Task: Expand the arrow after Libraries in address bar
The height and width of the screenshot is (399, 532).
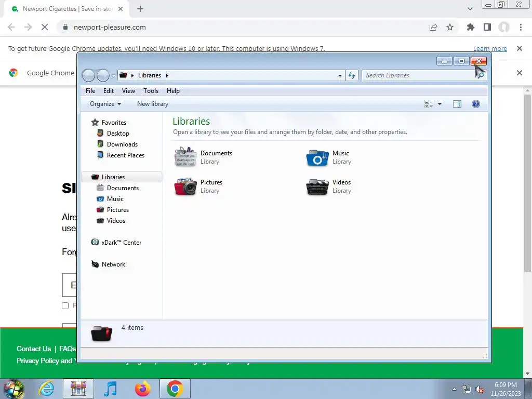Action: point(167,75)
